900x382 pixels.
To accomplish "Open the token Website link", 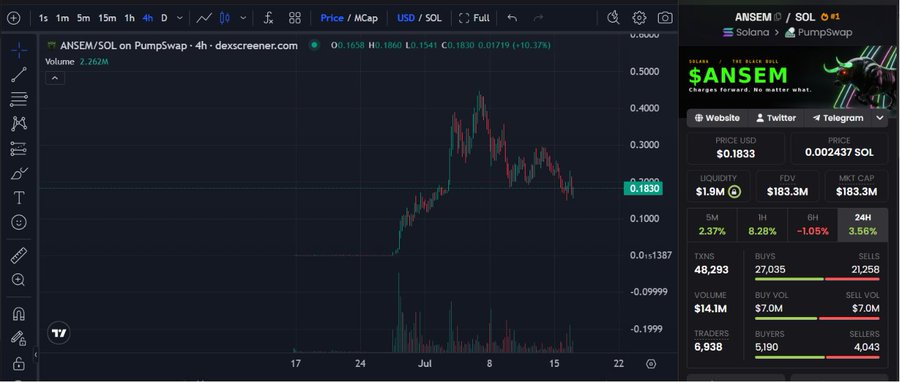I will pyautogui.click(x=717, y=118).
